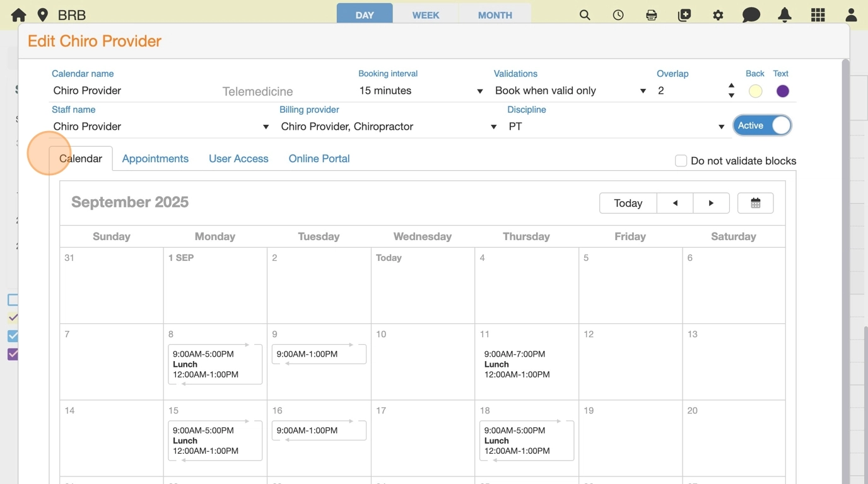Screen dimensions: 868x484
Task: Open the apps grid icon
Action: (x=818, y=15)
